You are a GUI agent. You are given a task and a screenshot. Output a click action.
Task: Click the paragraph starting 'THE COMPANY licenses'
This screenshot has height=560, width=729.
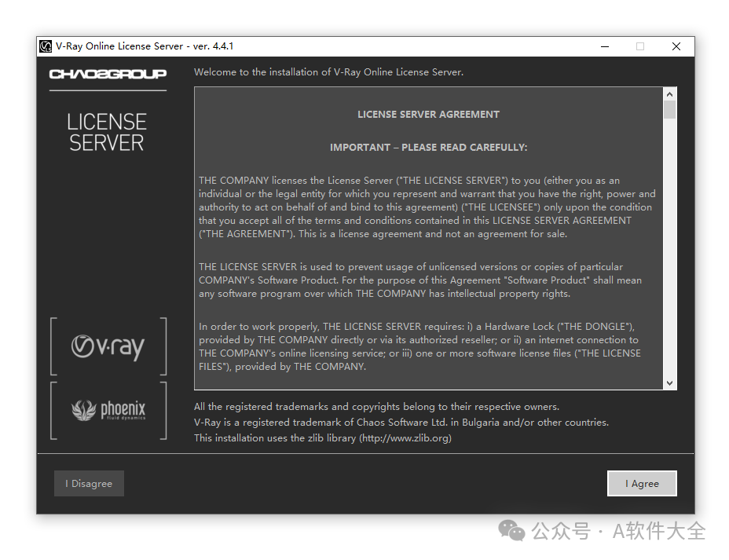427,207
